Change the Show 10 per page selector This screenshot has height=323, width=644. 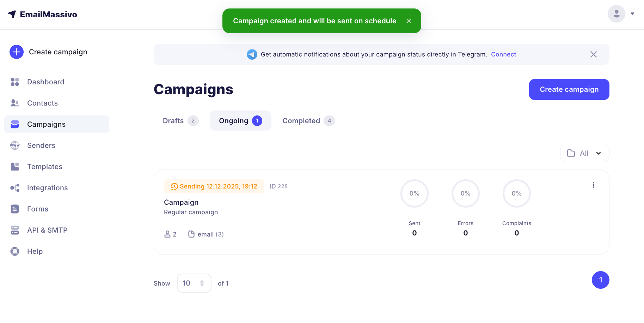click(194, 283)
